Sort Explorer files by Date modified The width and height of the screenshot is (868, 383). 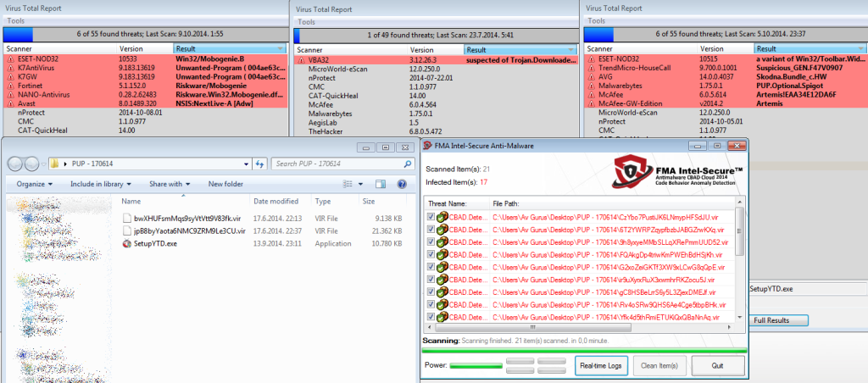280,202
